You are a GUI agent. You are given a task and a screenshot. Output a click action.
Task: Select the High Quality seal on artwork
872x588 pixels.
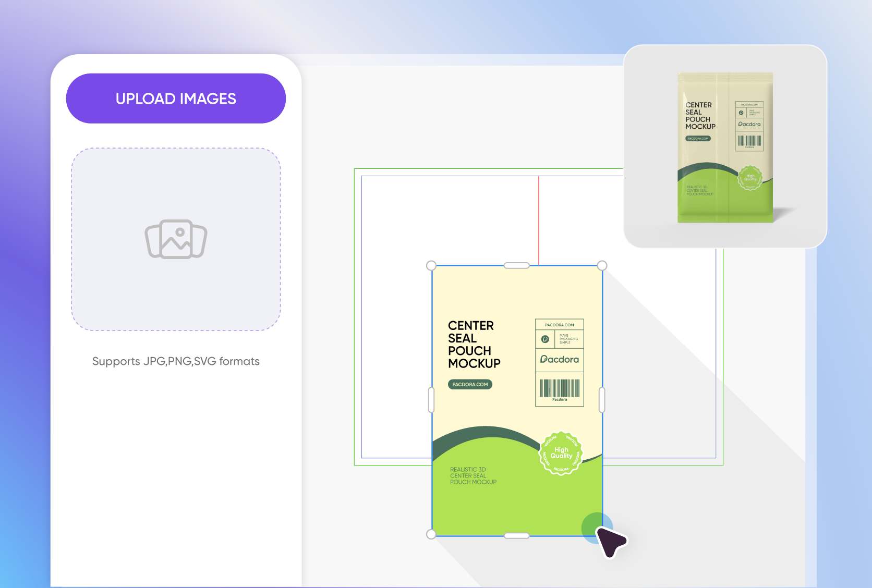coord(561,453)
